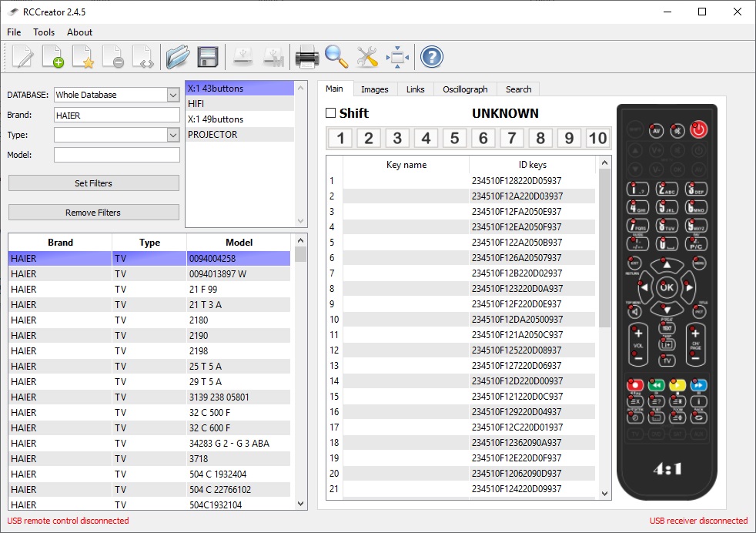Edit record using the pencil icon
The width and height of the screenshot is (756, 533).
point(22,56)
